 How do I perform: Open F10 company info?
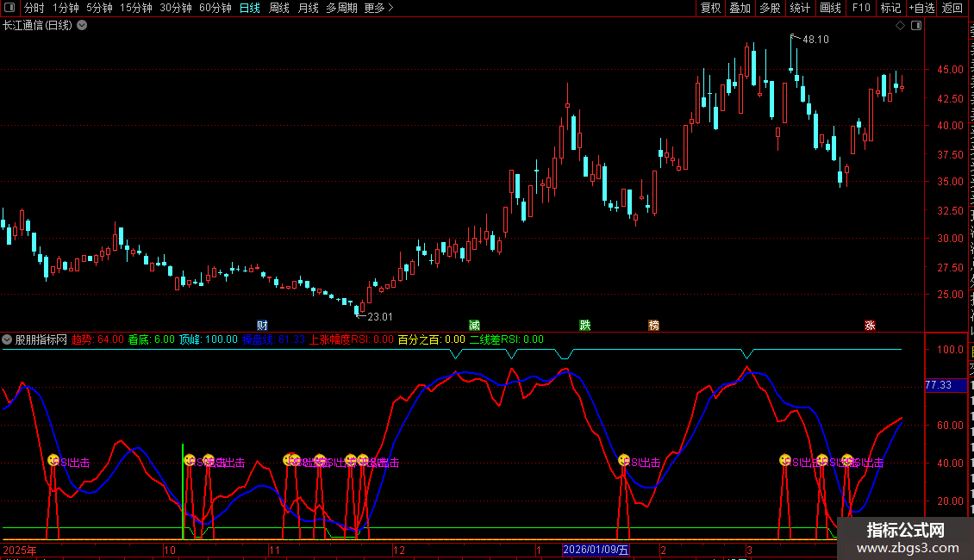point(861,8)
